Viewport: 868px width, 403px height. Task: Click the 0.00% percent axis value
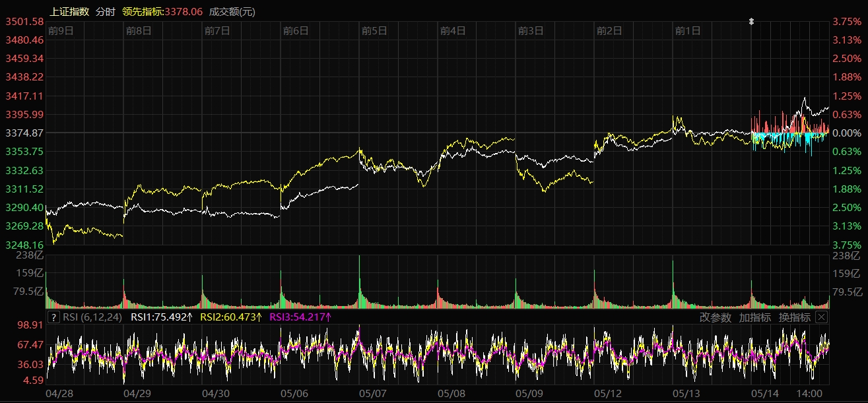coord(848,133)
